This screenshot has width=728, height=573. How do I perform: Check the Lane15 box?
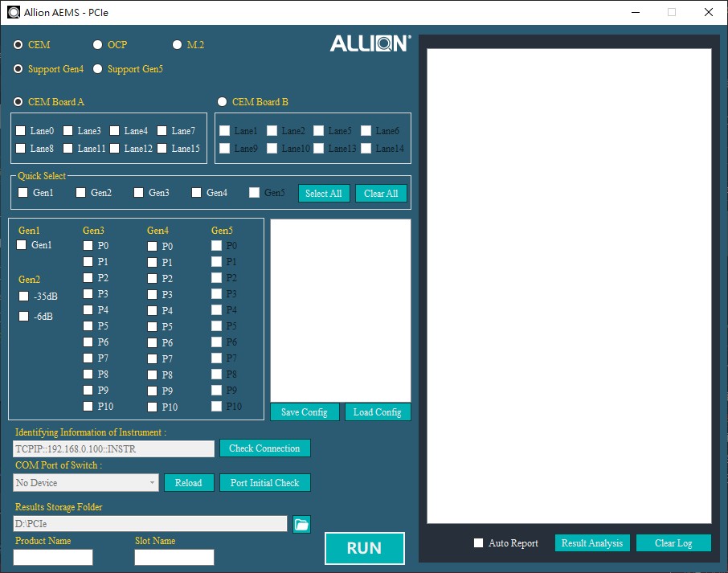click(162, 148)
